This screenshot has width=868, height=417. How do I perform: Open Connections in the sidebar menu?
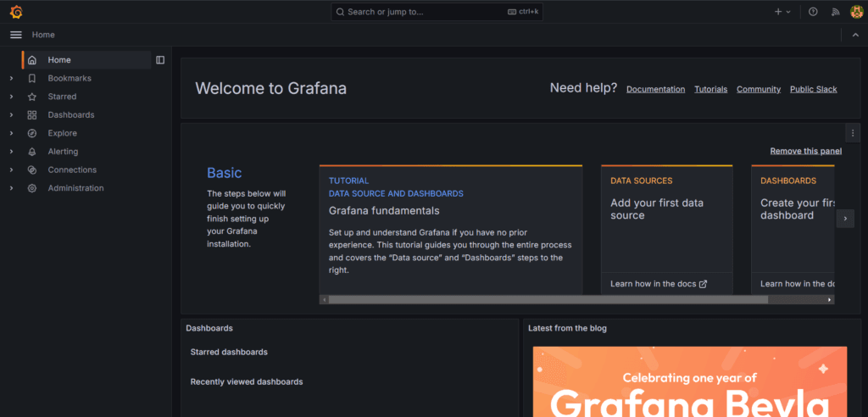[x=72, y=170]
